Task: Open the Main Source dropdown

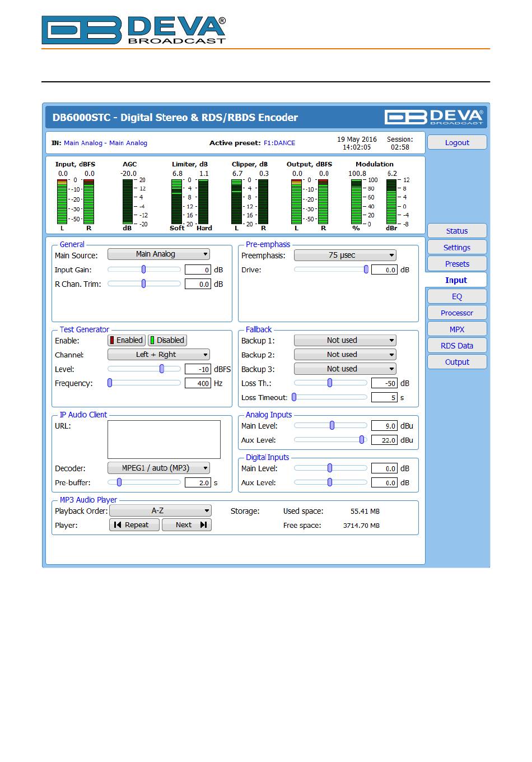Action: (158, 254)
